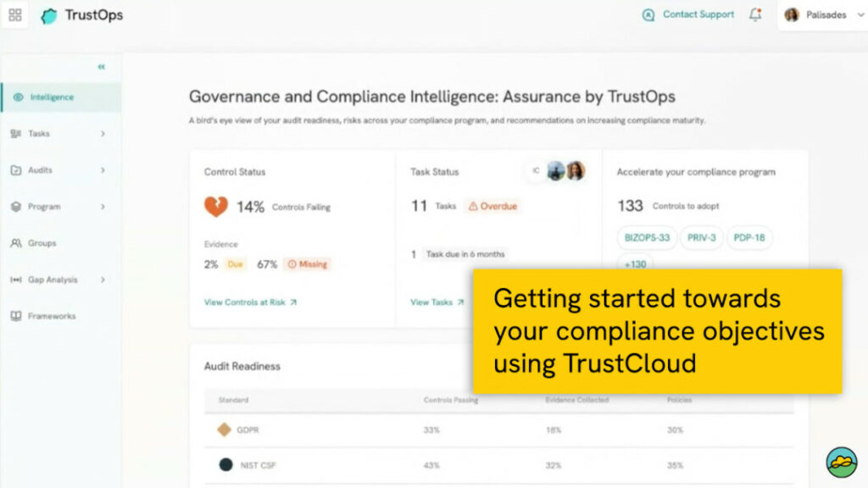Image resolution: width=868 pixels, height=488 pixels.
Task: Open the Intelligence menu item
Action: click(61, 97)
